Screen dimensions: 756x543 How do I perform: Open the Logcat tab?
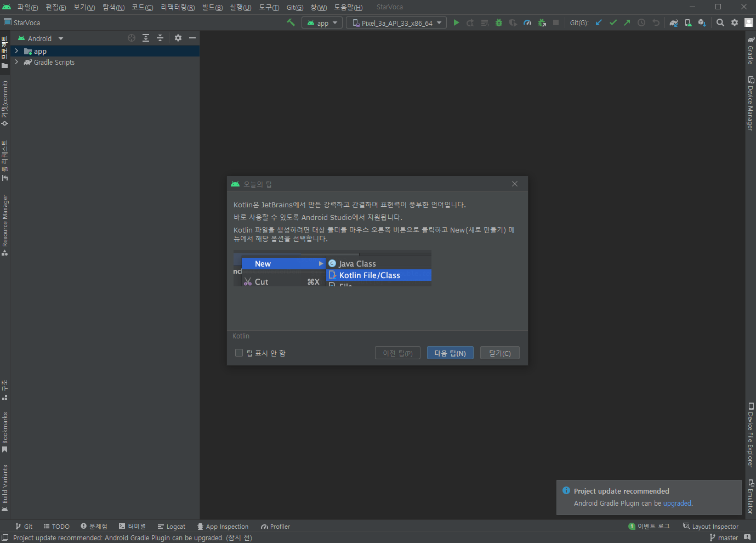pyautogui.click(x=172, y=527)
